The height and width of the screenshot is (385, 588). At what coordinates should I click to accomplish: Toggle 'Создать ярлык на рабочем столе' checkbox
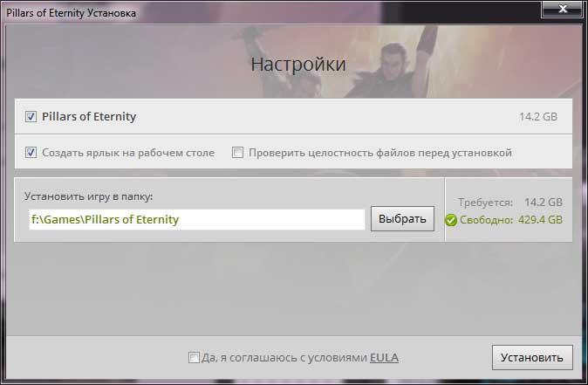point(31,153)
